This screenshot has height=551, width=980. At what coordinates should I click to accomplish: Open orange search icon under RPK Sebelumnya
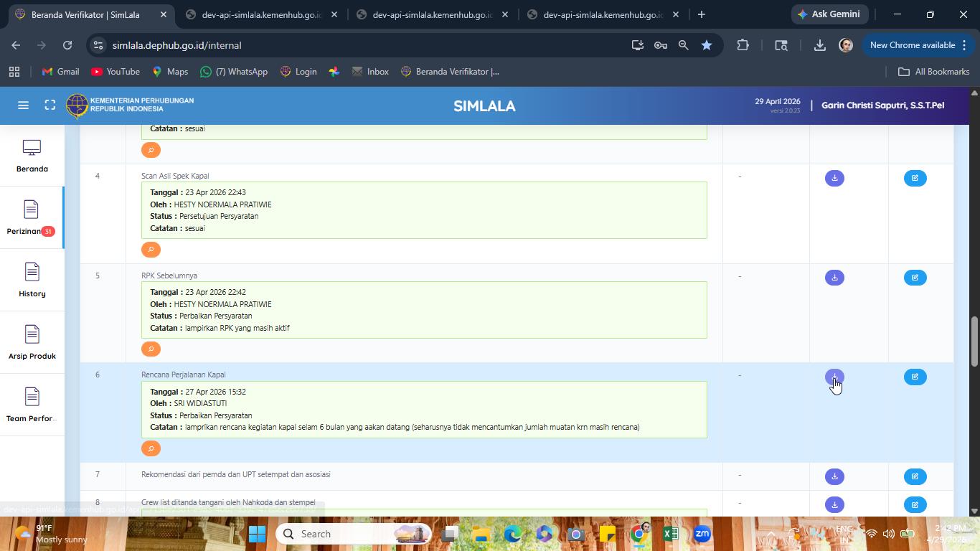[151, 349]
